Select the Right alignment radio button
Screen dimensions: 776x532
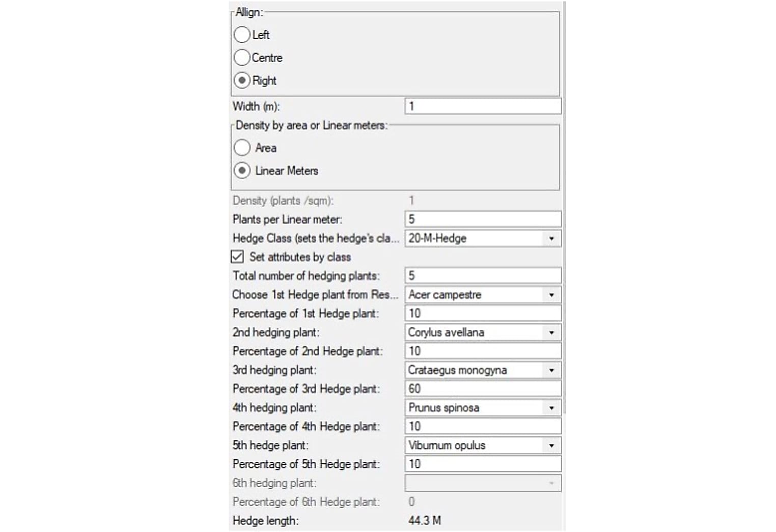click(x=242, y=80)
